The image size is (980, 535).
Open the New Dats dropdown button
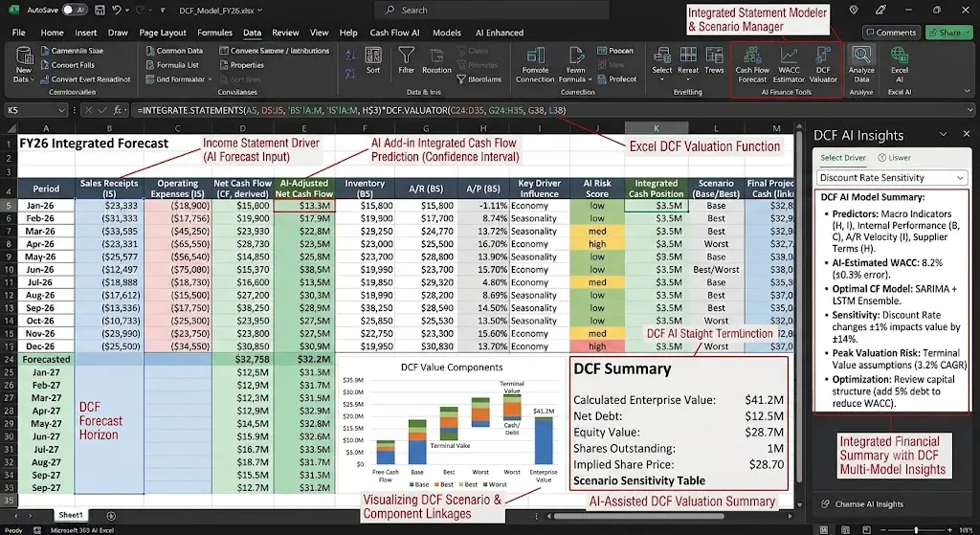[23, 64]
